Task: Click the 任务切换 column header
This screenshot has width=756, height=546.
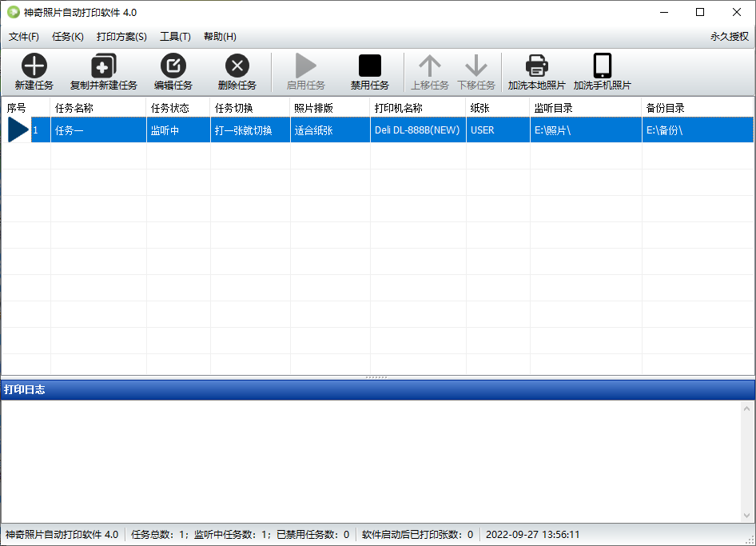Action: click(x=250, y=108)
